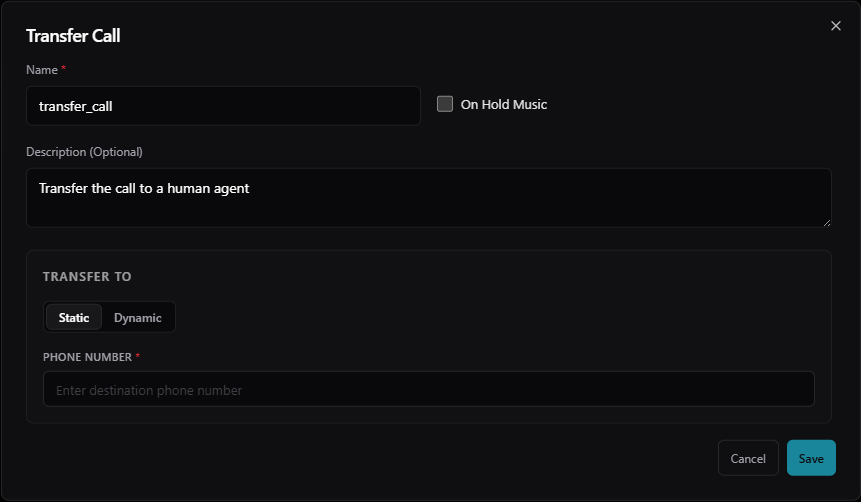This screenshot has height=502, width=861.
Task: Select the Static transfer option
Action: pyautogui.click(x=74, y=318)
